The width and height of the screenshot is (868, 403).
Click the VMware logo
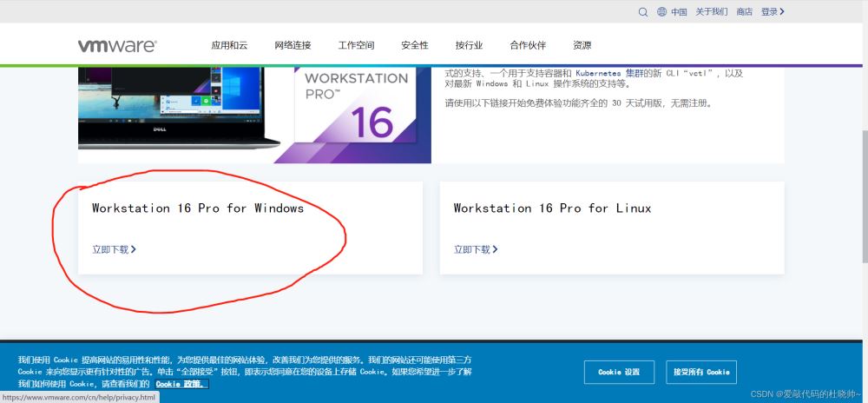(x=117, y=46)
